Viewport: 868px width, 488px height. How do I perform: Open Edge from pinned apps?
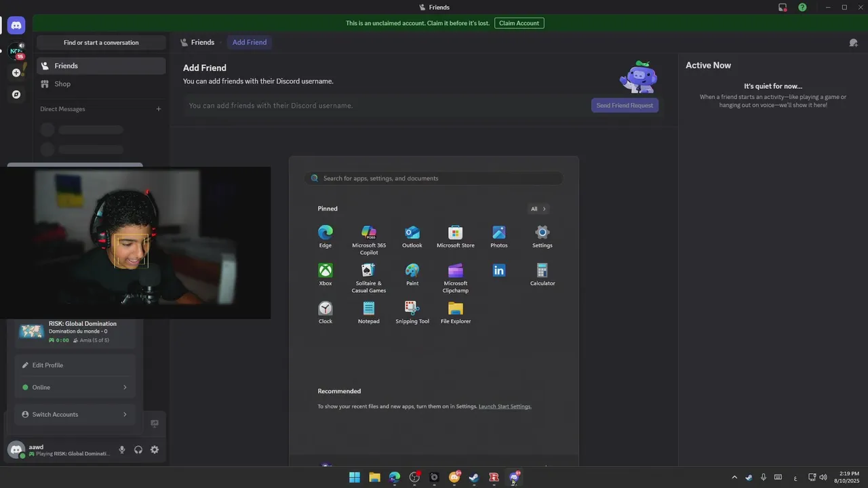click(325, 237)
